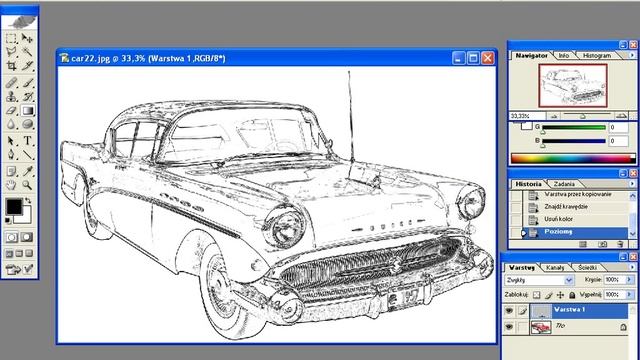Screen dimensions: 640x360
Task: Pick a color from the spectrum ramp
Action: pos(573,158)
